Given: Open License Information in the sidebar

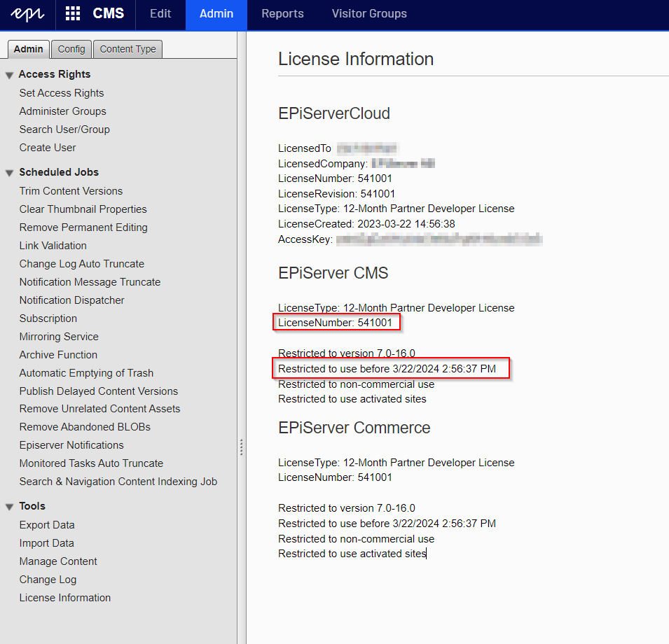Looking at the screenshot, I should coord(65,598).
